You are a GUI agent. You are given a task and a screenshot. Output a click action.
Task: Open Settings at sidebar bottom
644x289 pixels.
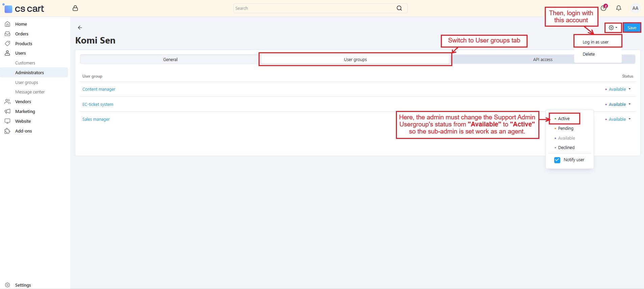[x=23, y=285]
